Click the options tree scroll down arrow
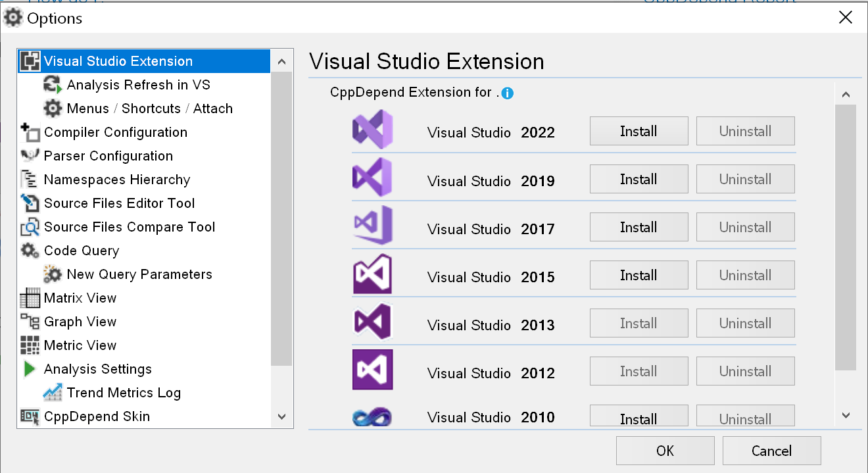Viewport: 868px width, 473px height. pyautogui.click(x=281, y=416)
